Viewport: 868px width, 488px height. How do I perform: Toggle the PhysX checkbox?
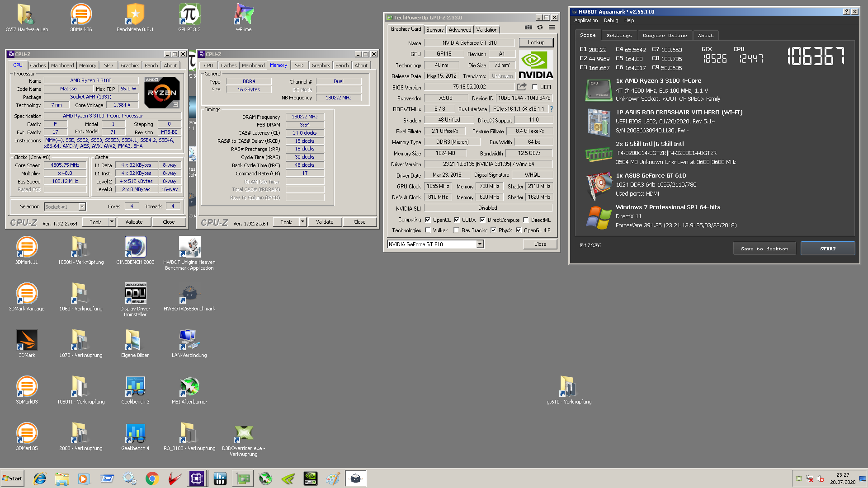point(493,230)
